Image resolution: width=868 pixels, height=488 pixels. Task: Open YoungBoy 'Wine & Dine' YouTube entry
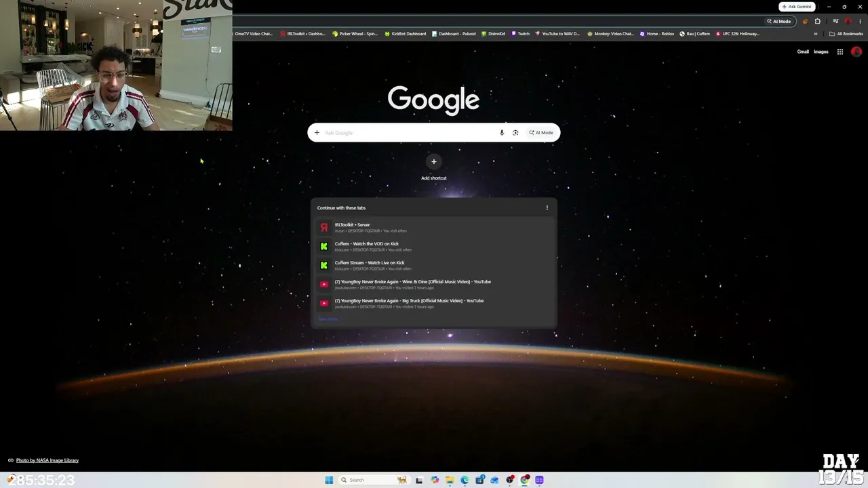click(434, 284)
